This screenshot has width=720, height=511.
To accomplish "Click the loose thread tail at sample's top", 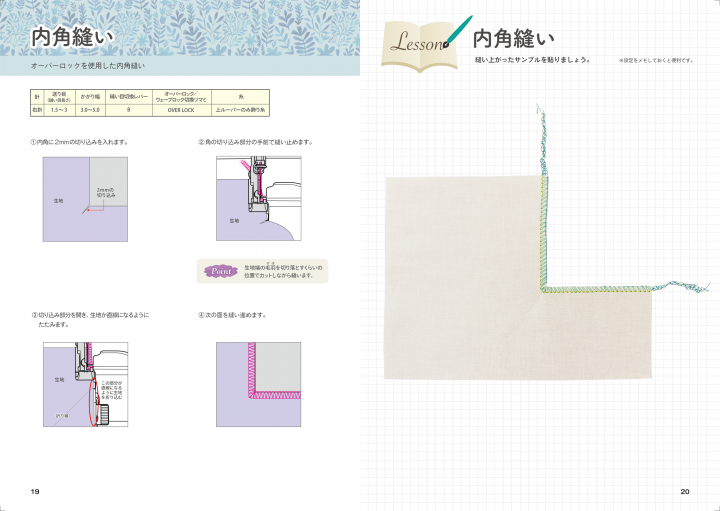I will [x=541, y=135].
